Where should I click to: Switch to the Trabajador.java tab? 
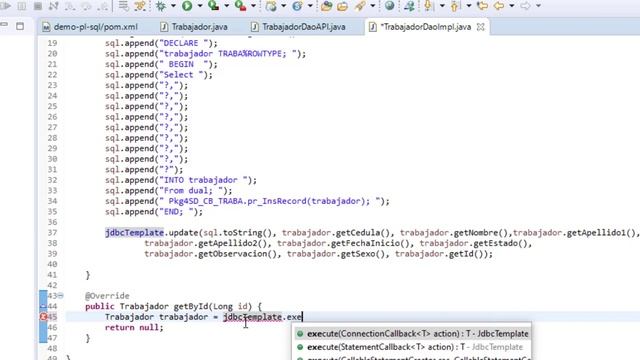pyautogui.click(x=194, y=27)
